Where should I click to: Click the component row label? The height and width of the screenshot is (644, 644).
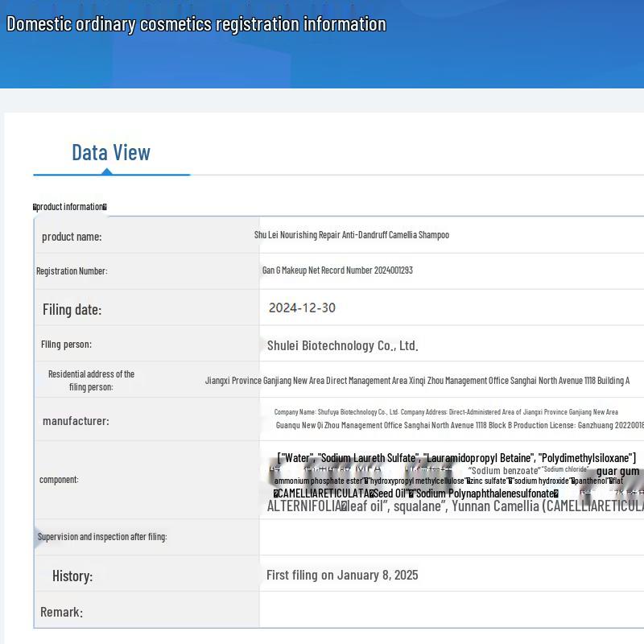59,480
